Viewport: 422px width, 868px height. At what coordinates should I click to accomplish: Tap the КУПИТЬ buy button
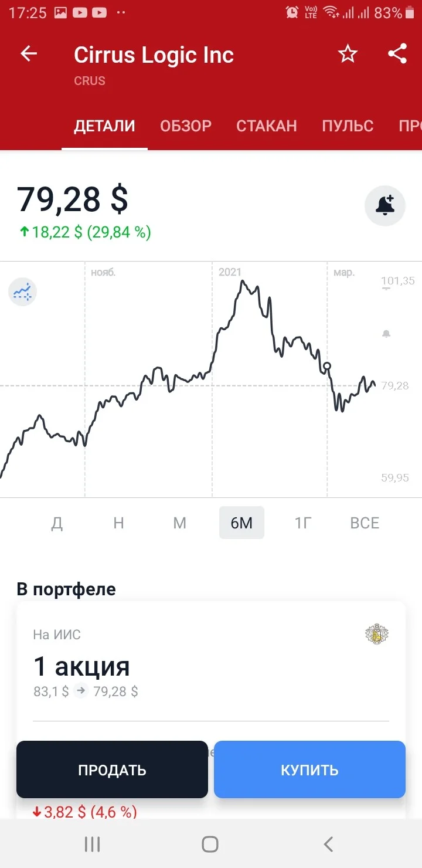[x=309, y=769]
